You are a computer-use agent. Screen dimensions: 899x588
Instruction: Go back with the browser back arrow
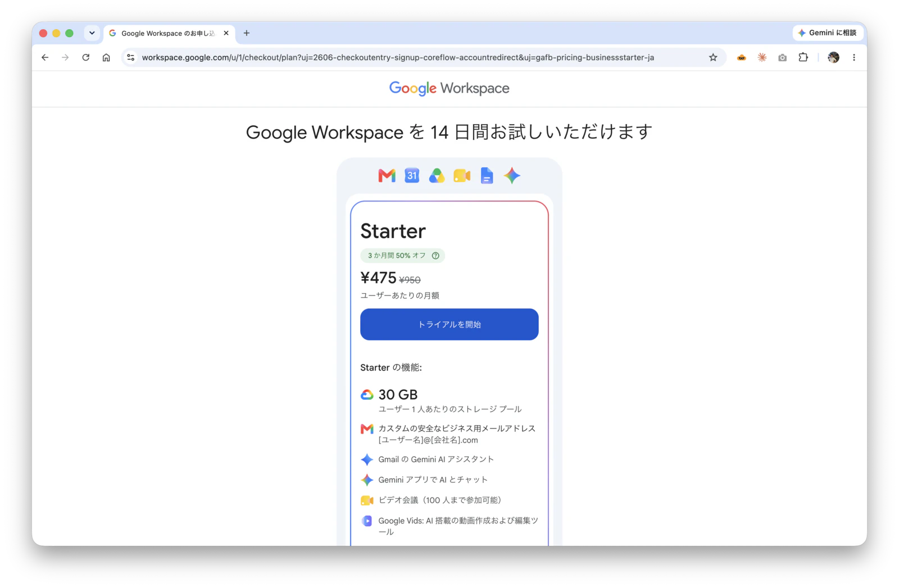point(45,57)
